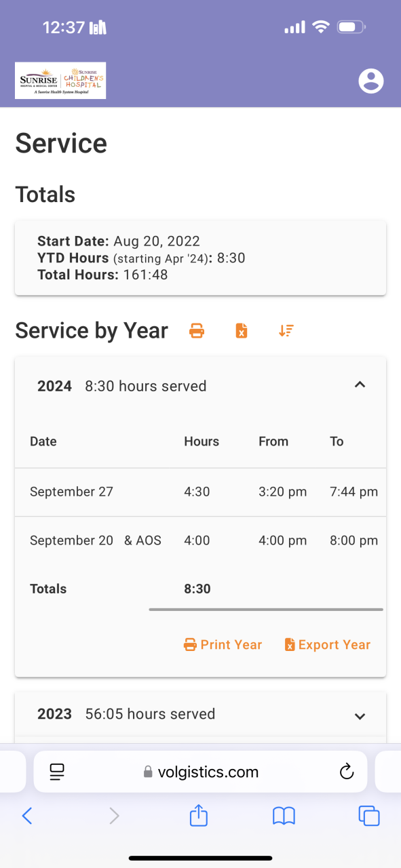Show open Safari tabs overview
This screenshot has height=868, width=401.
[368, 816]
